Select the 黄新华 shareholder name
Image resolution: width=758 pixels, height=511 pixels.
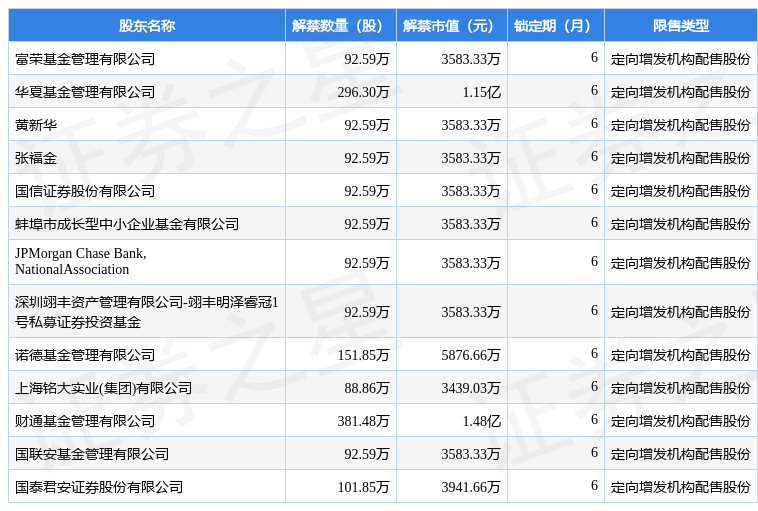(x=36, y=125)
